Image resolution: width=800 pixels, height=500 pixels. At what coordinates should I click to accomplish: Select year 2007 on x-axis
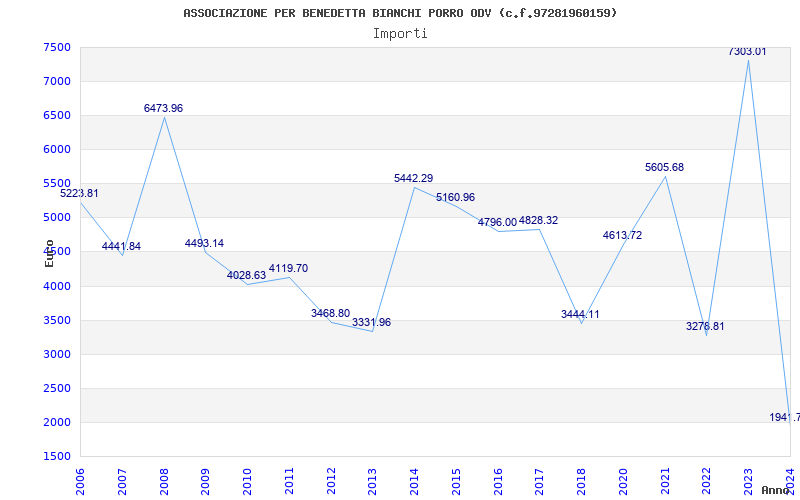click(x=122, y=481)
